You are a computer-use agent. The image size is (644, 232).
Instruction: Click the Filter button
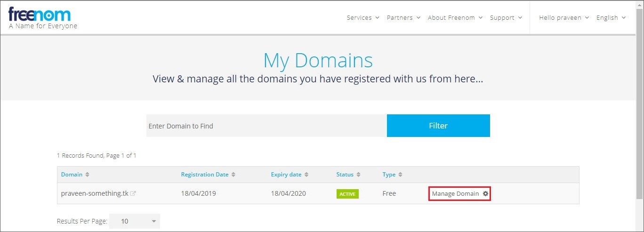coord(438,126)
